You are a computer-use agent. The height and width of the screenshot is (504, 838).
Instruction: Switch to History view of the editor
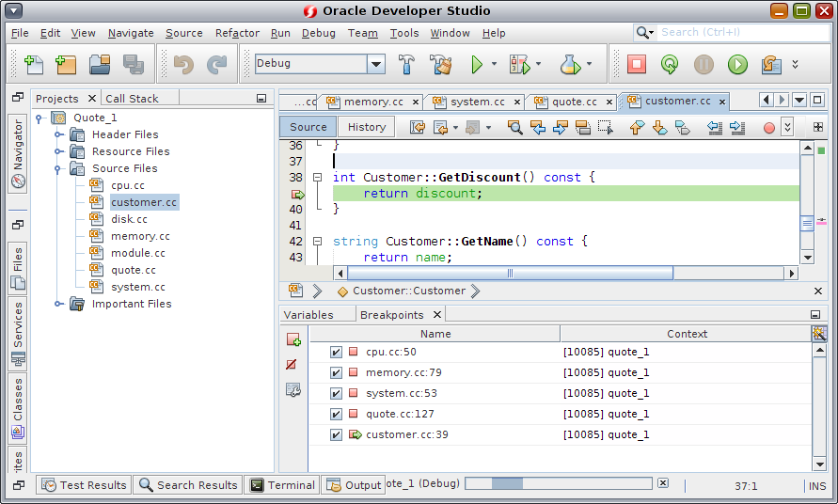[367, 127]
